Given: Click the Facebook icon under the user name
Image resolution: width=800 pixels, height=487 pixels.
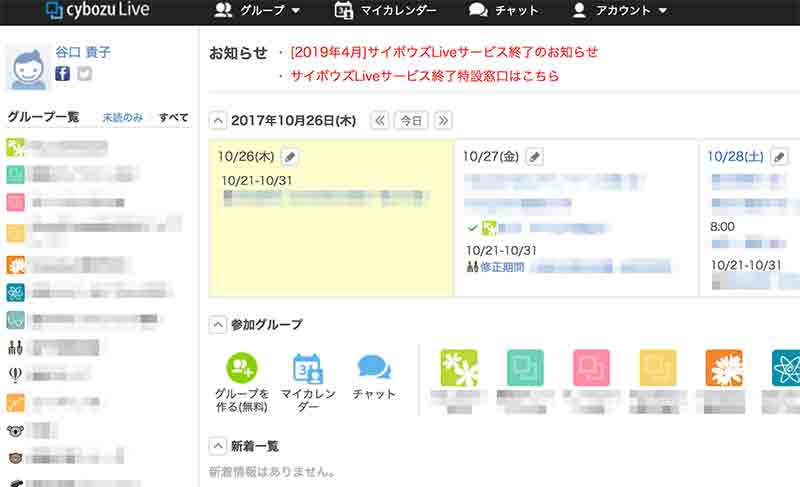Looking at the screenshot, I should (x=62, y=74).
